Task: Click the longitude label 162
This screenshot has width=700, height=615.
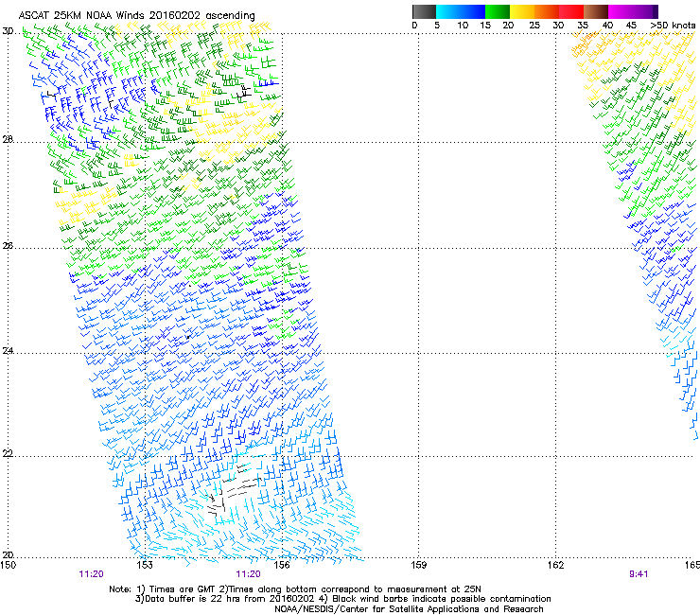Action: tap(555, 565)
